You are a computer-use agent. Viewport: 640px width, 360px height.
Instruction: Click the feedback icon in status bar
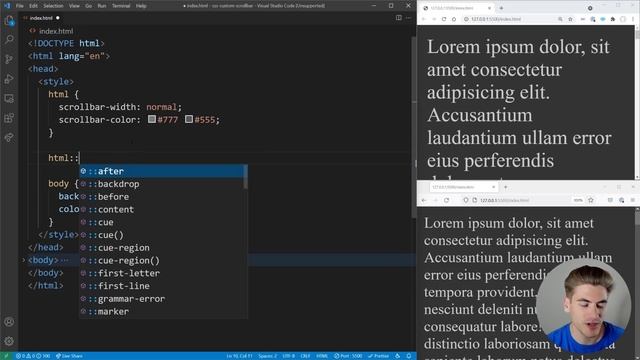click(x=398, y=356)
